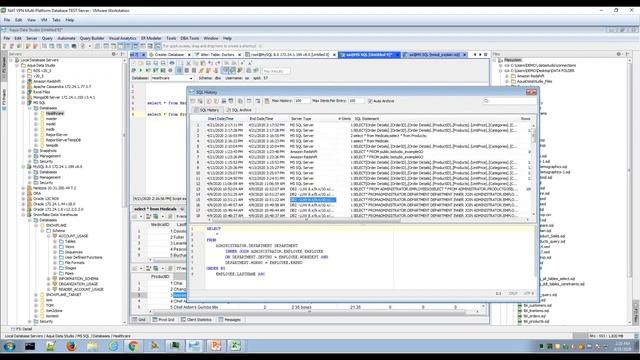640x360 pixels.
Task: Close the SQL History dialog
Action: 531,92
